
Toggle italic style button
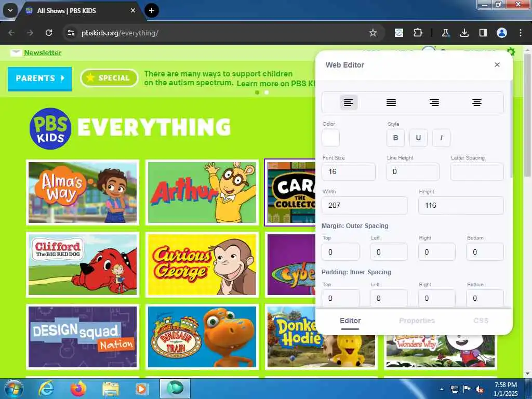pos(441,138)
